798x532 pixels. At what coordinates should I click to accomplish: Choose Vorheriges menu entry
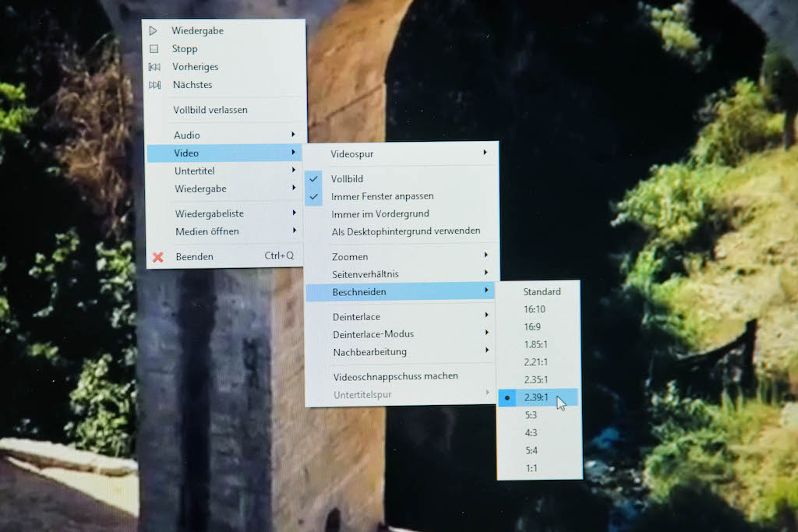pyautogui.click(x=224, y=67)
